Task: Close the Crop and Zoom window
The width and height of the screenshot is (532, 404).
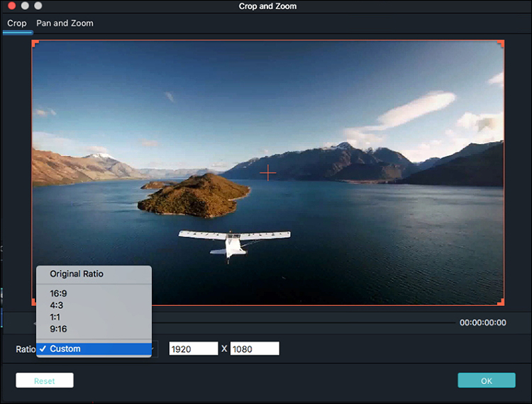Action: point(12,6)
